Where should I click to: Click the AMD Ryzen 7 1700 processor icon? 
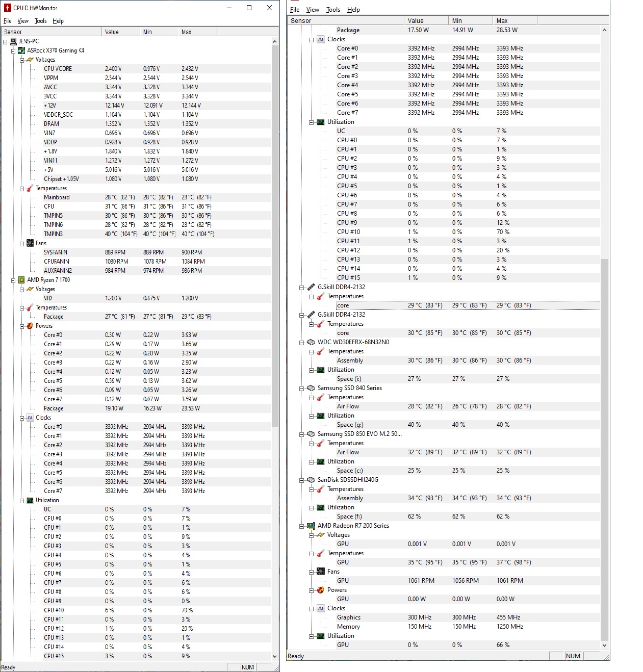tap(22, 280)
